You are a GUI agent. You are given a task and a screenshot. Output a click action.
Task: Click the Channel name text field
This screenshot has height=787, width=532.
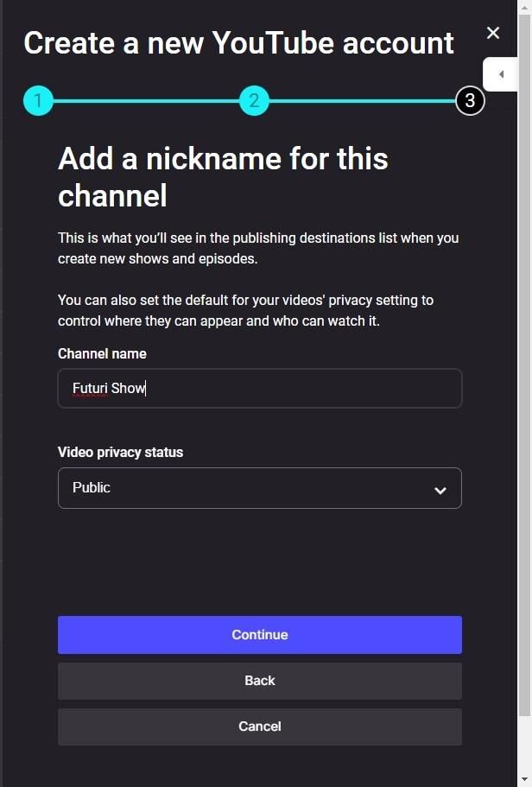point(259,389)
